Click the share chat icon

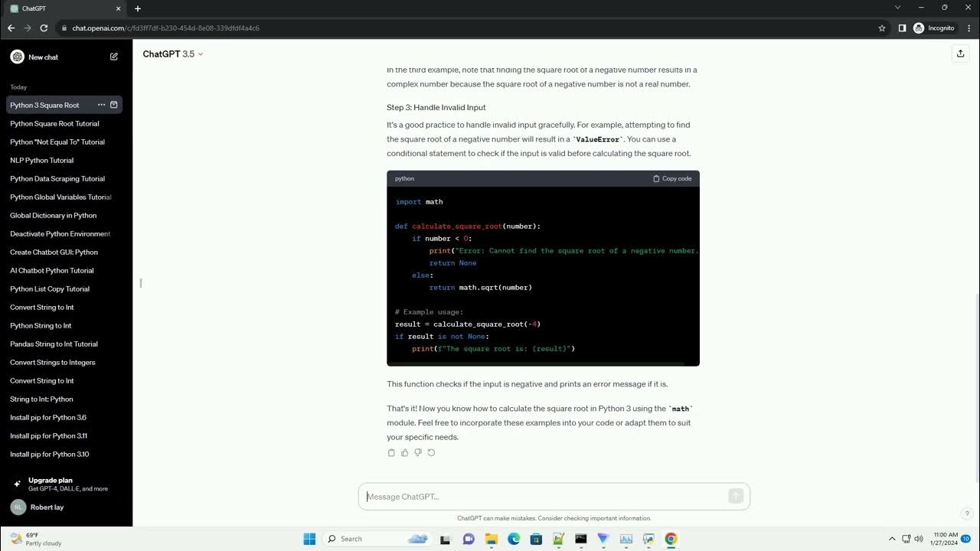tap(960, 54)
